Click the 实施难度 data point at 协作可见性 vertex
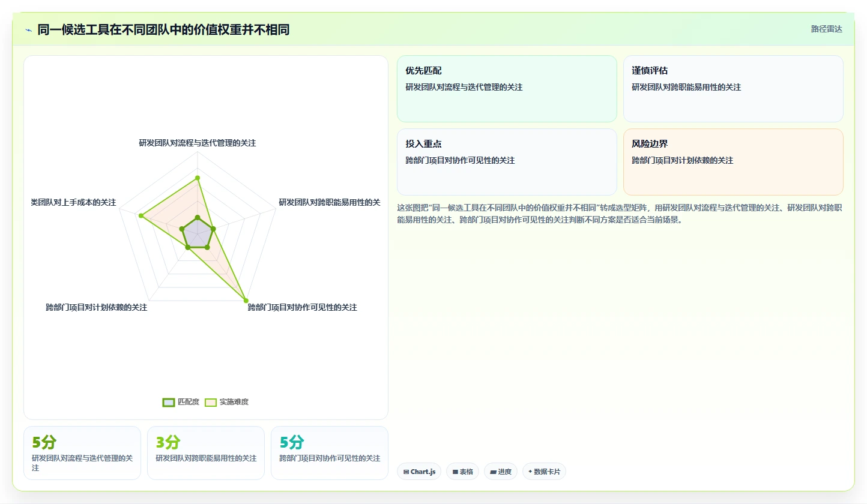 [246, 300]
